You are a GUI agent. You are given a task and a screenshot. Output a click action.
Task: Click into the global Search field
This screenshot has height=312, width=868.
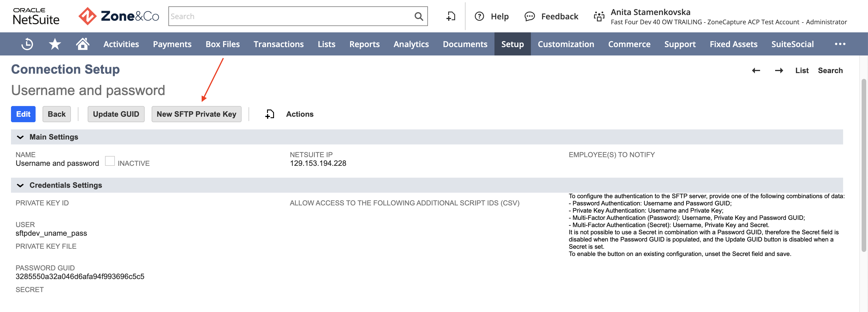291,16
